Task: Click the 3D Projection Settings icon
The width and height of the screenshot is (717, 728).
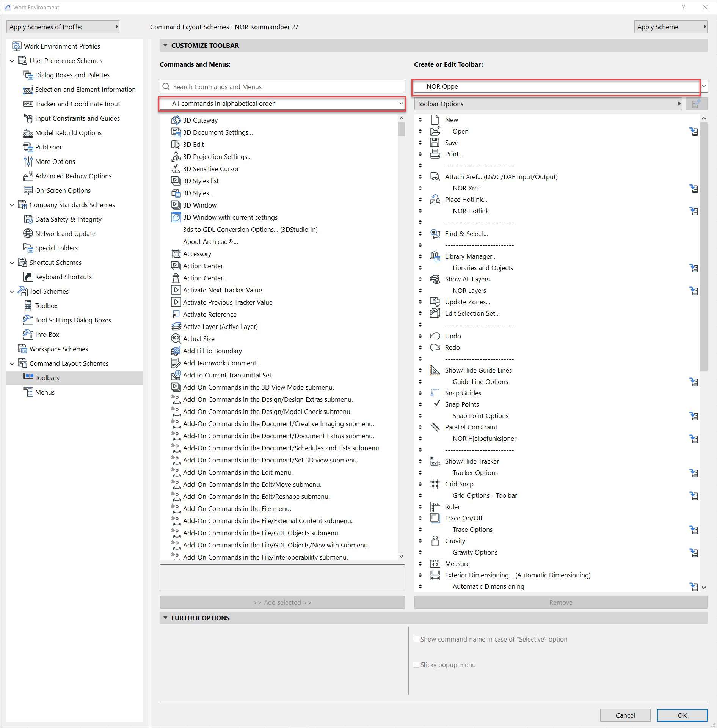Action: [176, 157]
